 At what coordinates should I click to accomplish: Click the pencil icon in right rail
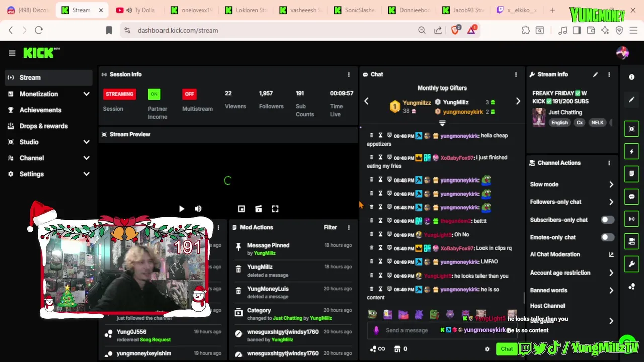coord(632,100)
